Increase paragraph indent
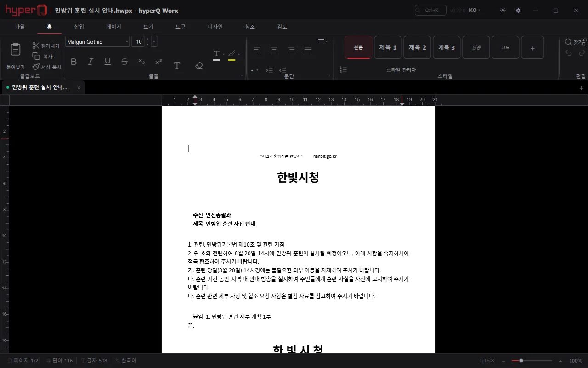This screenshot has width=588, height=368. click(x=270, y=70)
